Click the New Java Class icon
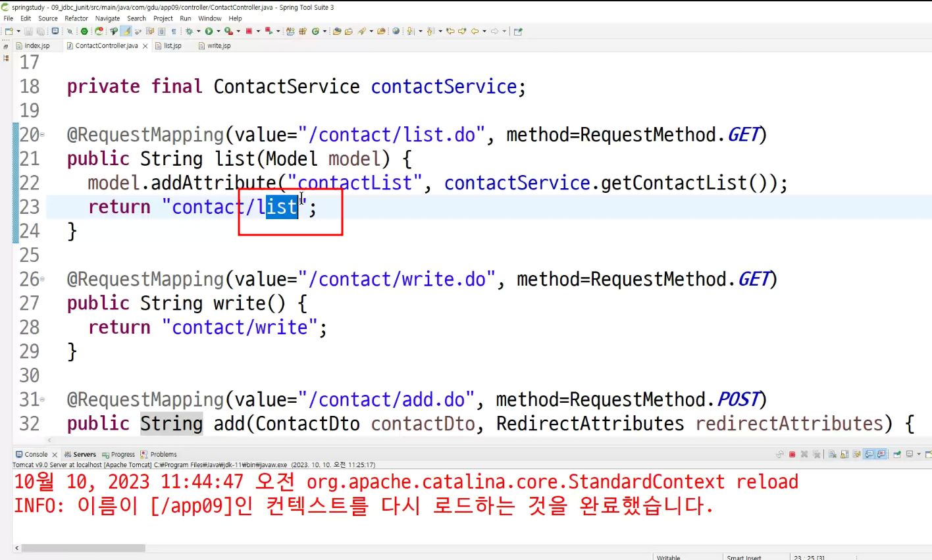This screenshot has width=932, height=560. coord(315,31)
